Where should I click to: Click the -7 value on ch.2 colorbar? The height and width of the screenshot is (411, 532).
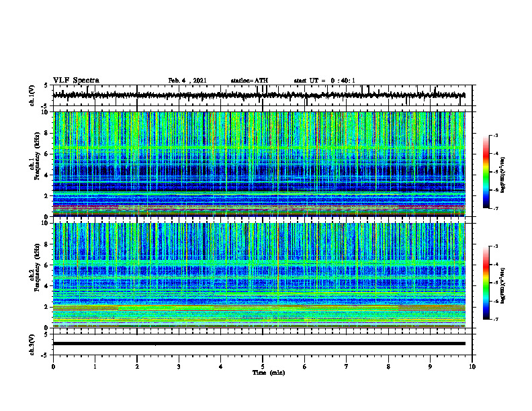[x=495, y=319]
